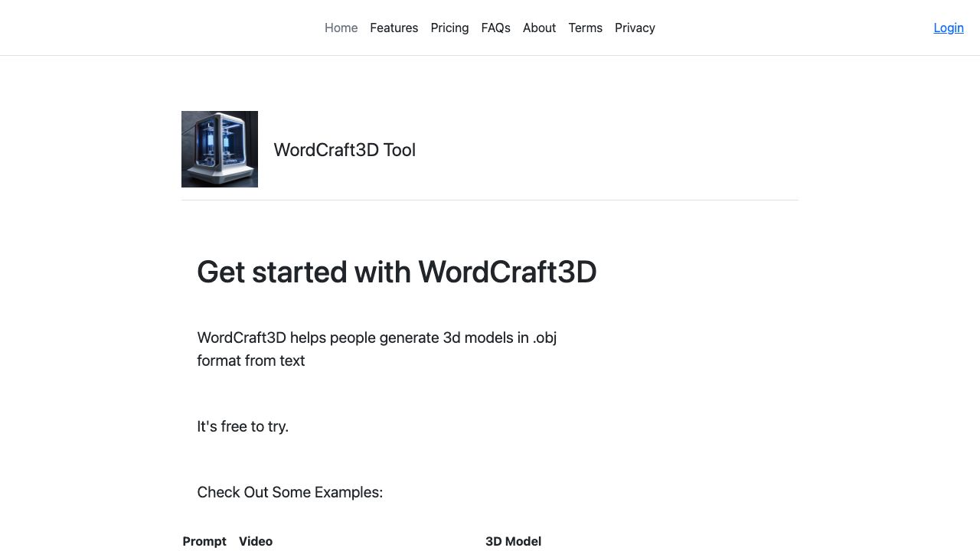
Task: Select the Video column header
Action: pyautogui.click(x=256, y=541)
